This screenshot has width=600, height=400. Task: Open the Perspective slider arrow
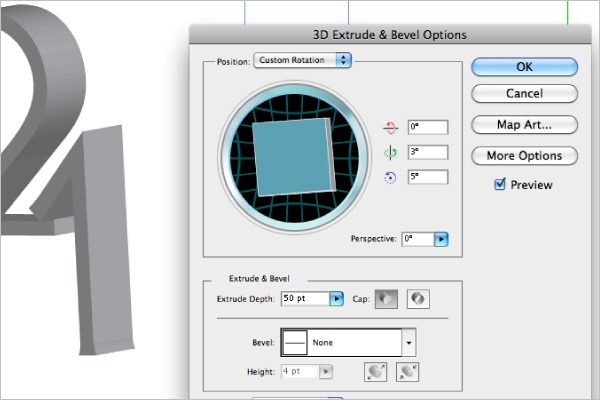(x=441, y=239)
